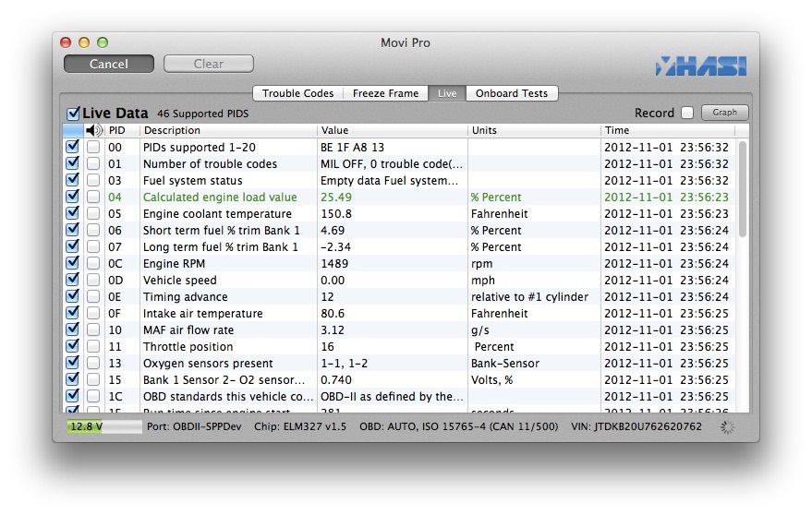Select the Long term fuel % trim Bank 1 row

(x=399, y=247)
